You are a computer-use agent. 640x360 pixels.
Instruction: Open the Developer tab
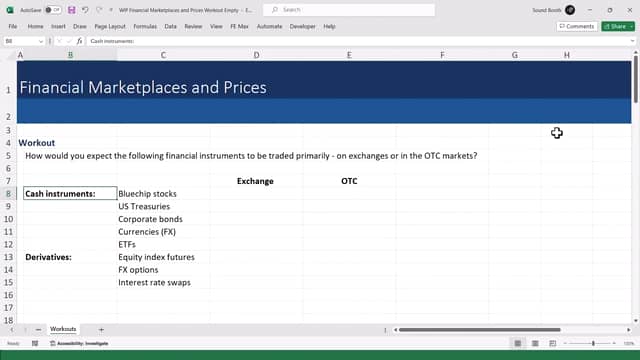pos(302,27)
